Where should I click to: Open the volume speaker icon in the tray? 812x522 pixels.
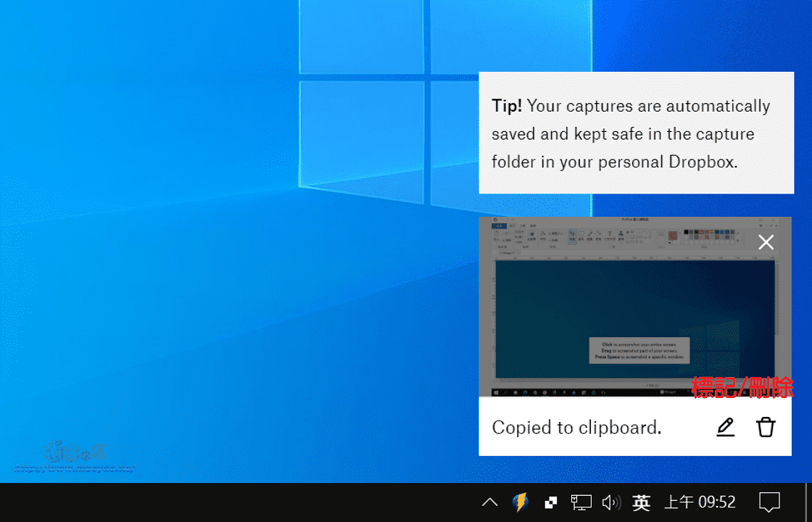[612, 501]
